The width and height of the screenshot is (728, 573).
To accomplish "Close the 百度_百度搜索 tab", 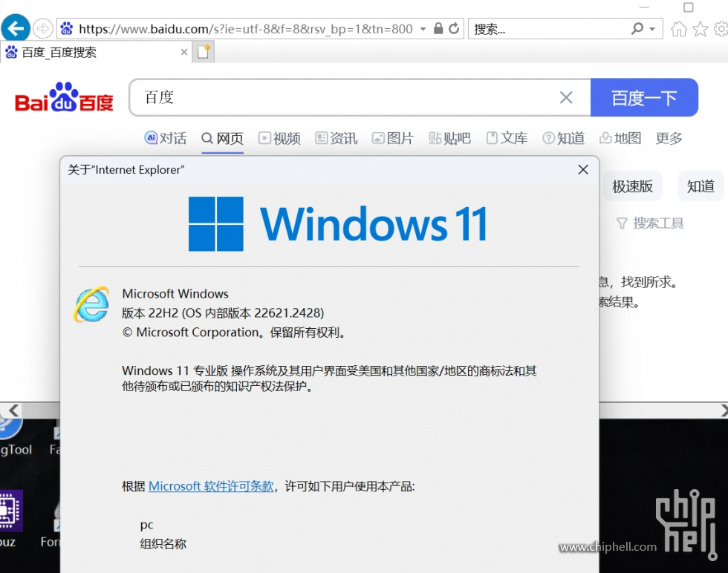I will tap(184, 52).
